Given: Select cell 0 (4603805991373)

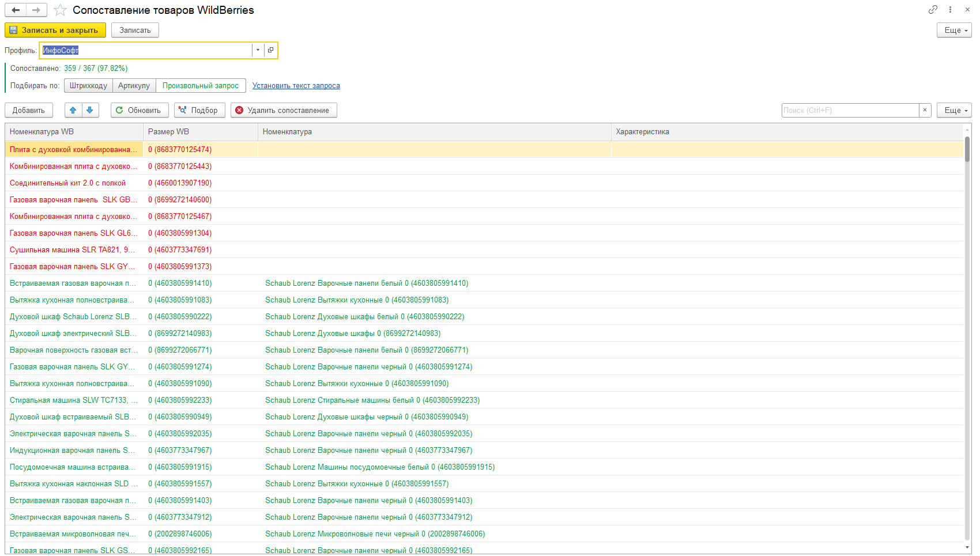Looking at the screenshot, I should 201,266.
